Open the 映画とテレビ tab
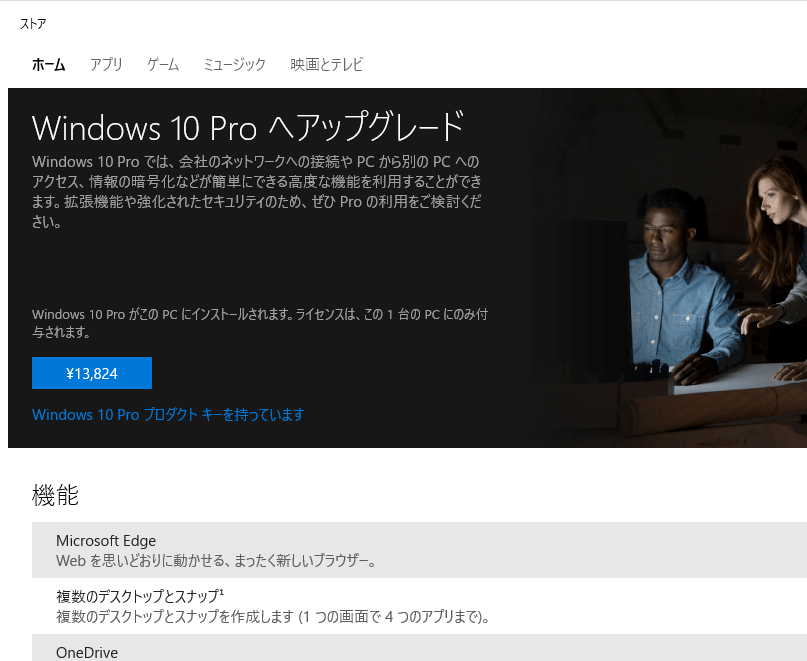 point(326,65)
